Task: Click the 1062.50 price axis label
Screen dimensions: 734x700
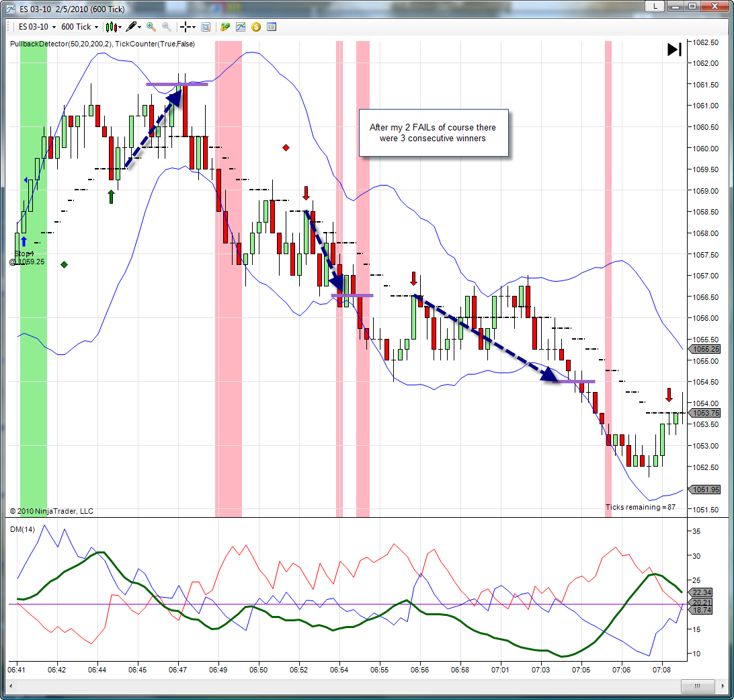Action: click(706, 42)
